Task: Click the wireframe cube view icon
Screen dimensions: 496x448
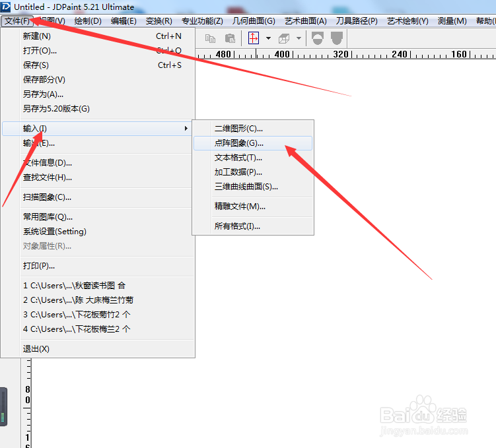Action: pyautogui.click(x=284, y=38)
